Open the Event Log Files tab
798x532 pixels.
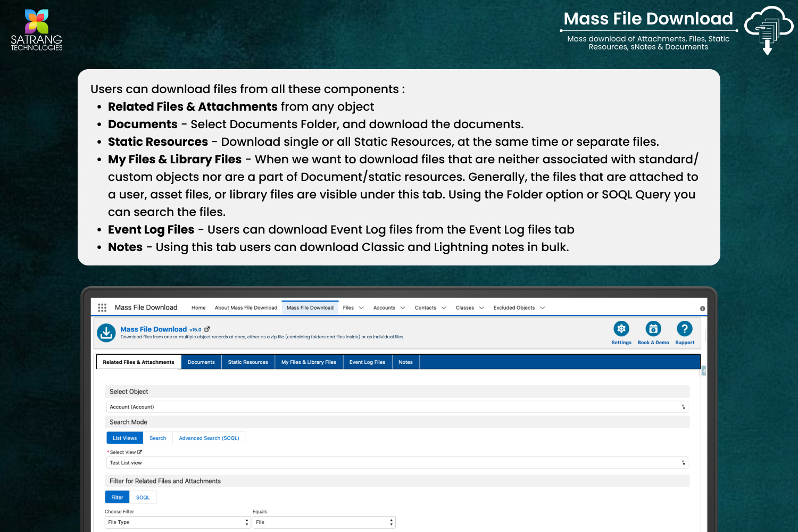(x=367, y=362)
